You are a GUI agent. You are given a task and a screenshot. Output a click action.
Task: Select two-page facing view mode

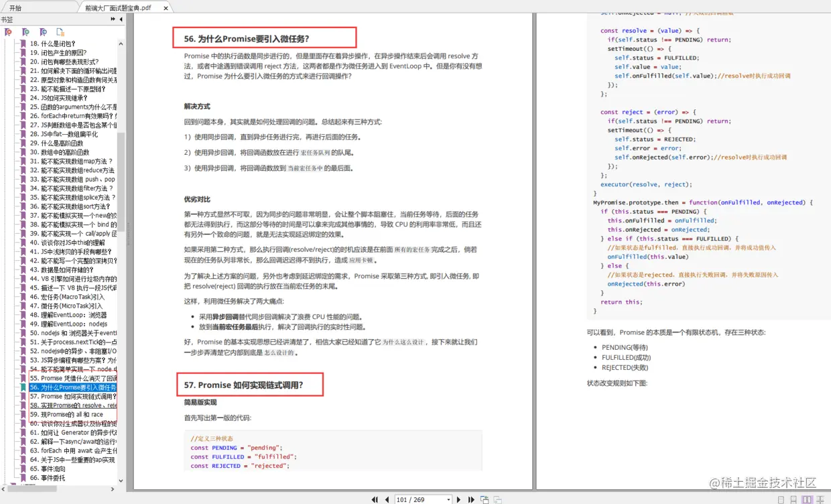808,499
